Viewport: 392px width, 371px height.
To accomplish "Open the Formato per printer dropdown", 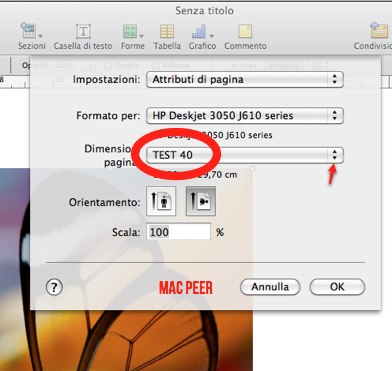I will [x=245, y=115].
